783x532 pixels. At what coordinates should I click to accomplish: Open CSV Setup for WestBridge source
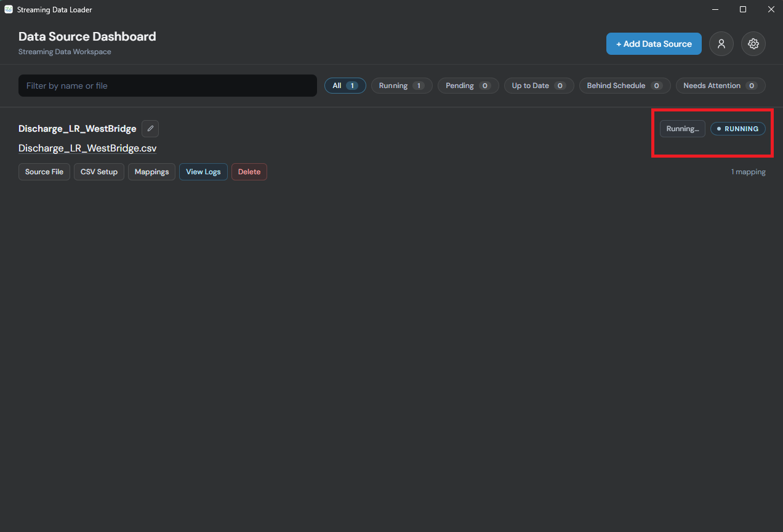(99, 172)
